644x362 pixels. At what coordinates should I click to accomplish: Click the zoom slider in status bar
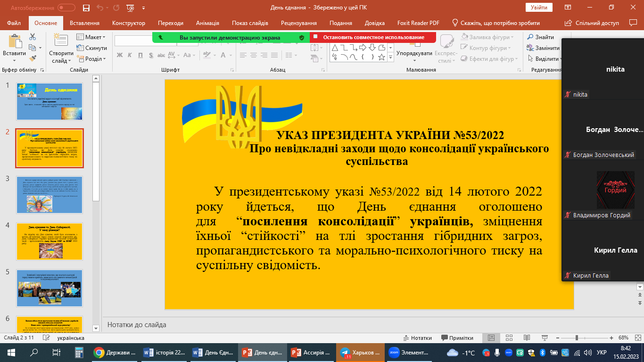pos(577,338)
